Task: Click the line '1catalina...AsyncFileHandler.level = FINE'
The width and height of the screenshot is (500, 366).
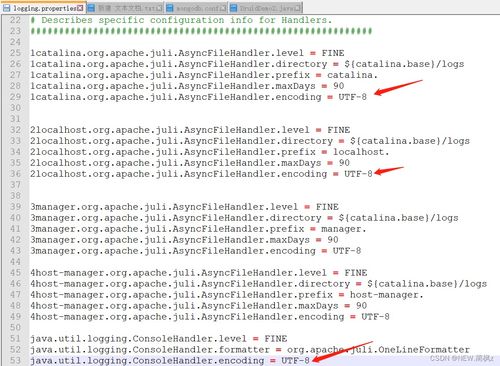Action: pos(187,53)
